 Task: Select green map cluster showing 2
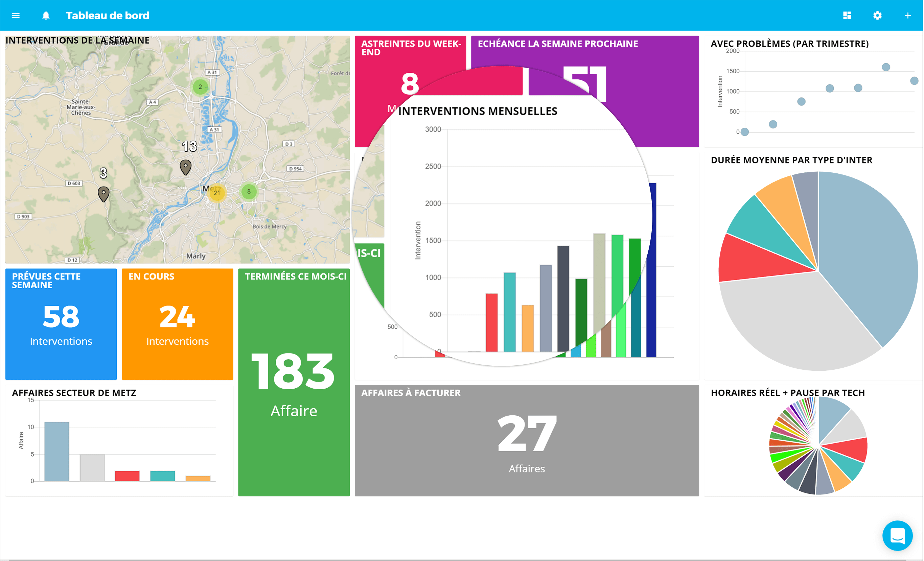(x=200, y=87)
